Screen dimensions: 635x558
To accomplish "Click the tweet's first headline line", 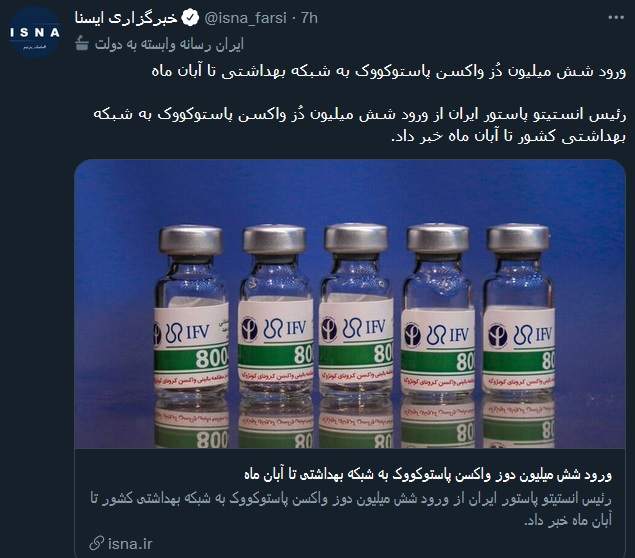I will pos(389,71).
